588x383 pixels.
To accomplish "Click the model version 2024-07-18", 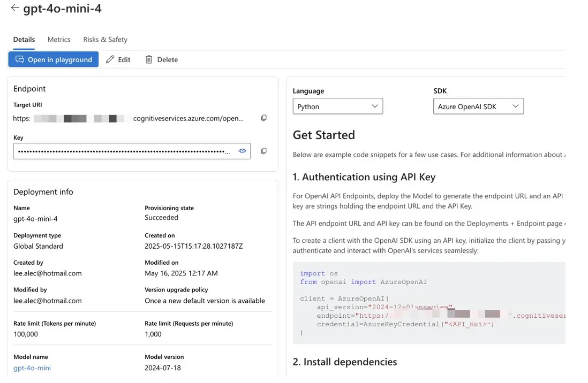I will pyautogui.click(x=163, y=368).
